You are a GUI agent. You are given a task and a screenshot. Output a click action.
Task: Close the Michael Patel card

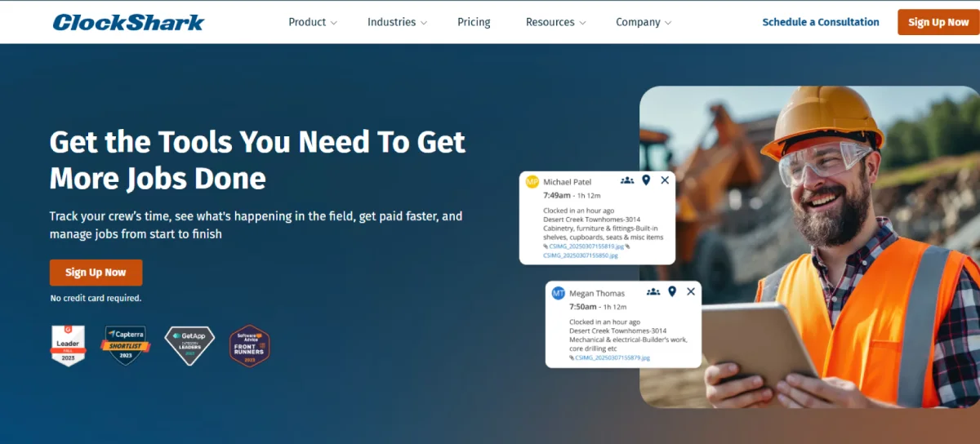tap(665, 180)
